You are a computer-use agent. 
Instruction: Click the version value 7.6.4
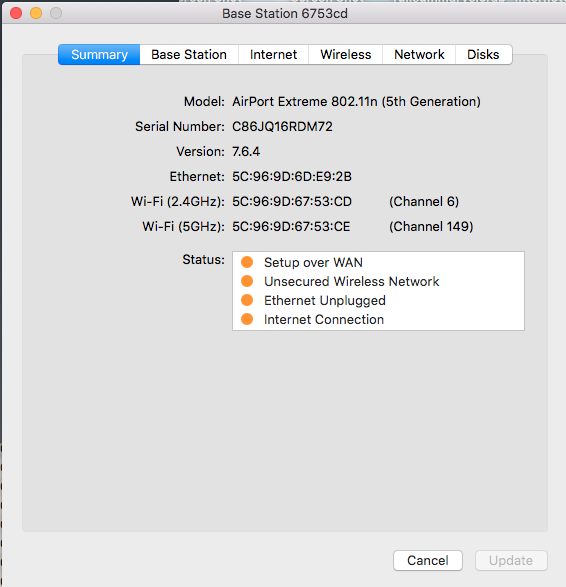[246, 152]
